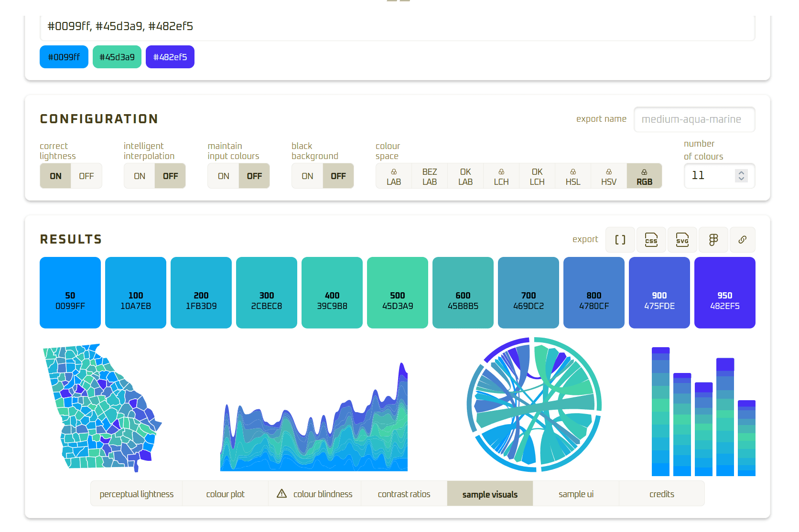Select the LCH colour space
The image size is (799, 532).
[501, 176]
